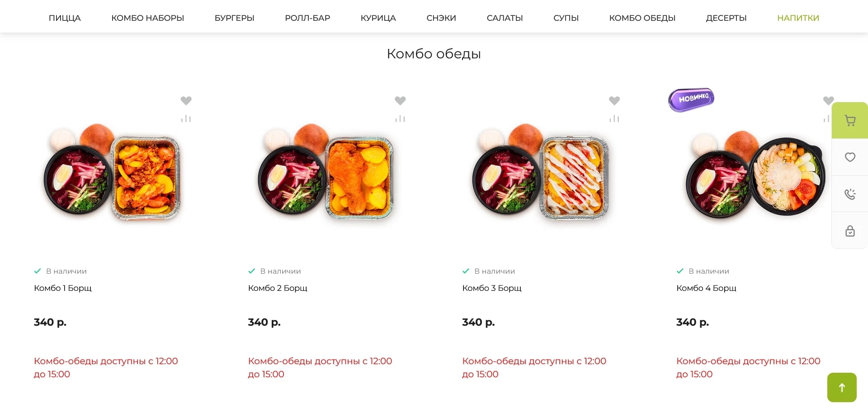Favorite Комбо 1 Борщ with heart
Viewport: 868px width, 413px height.
186,100
